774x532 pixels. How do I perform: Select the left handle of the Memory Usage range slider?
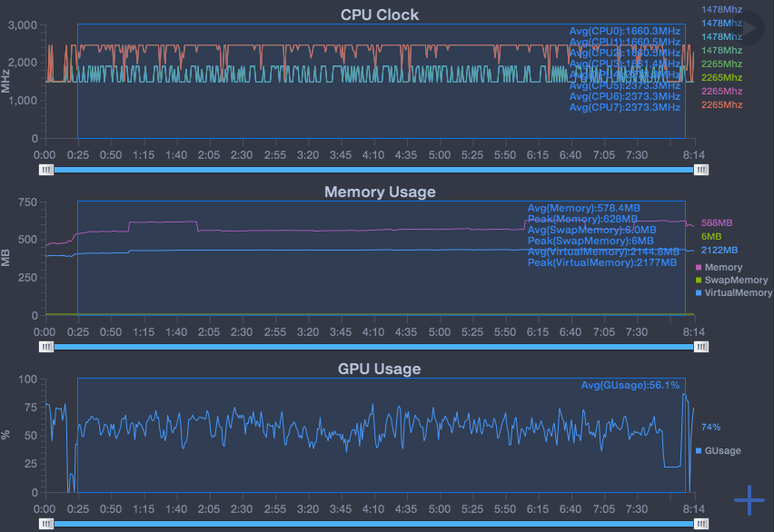[x=46, y=346]
